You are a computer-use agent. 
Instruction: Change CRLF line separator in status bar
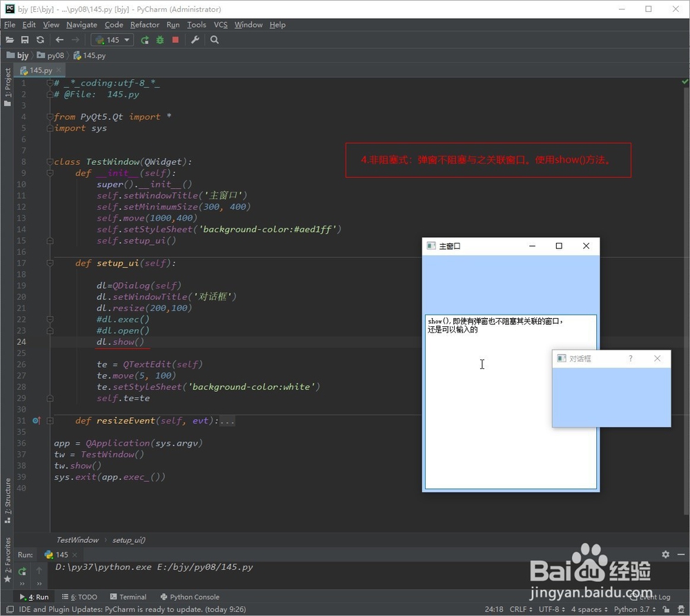520,609
